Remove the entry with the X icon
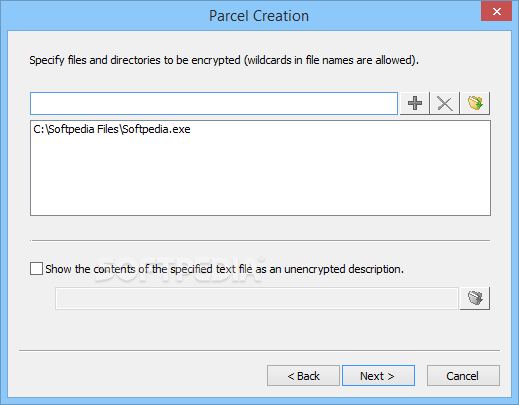Viewport: 519px width, 405px height. 445,103
